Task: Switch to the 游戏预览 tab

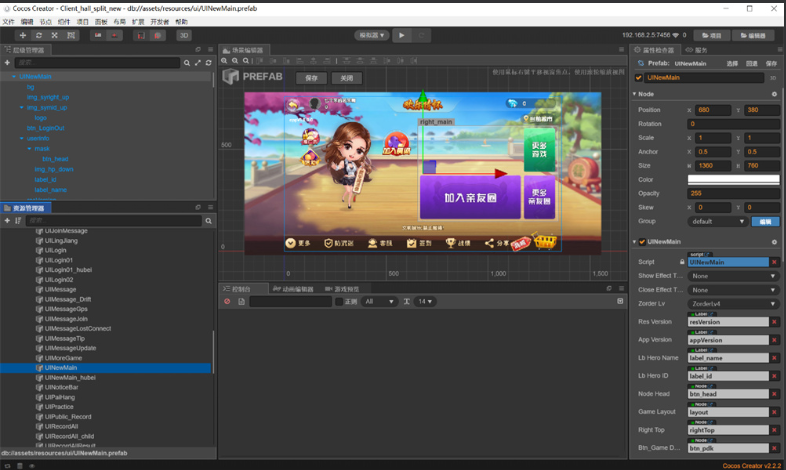Action: coord(342,289)
